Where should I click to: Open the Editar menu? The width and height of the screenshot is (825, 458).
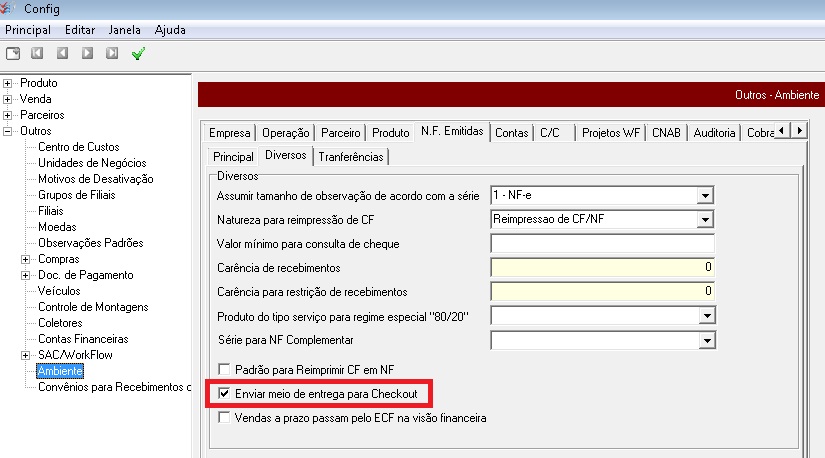tap(80, 30)
